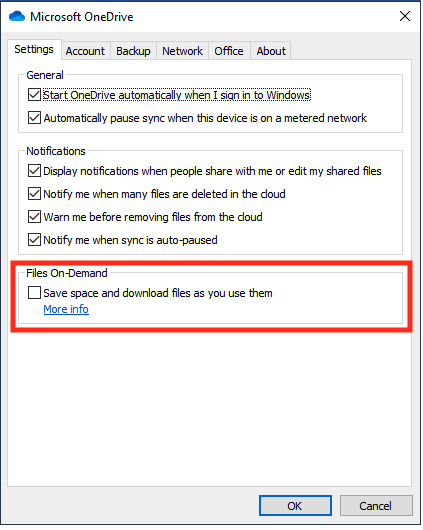Open the More info link
The height and width of the screenshot is (530, 423).
coord(66,309)
